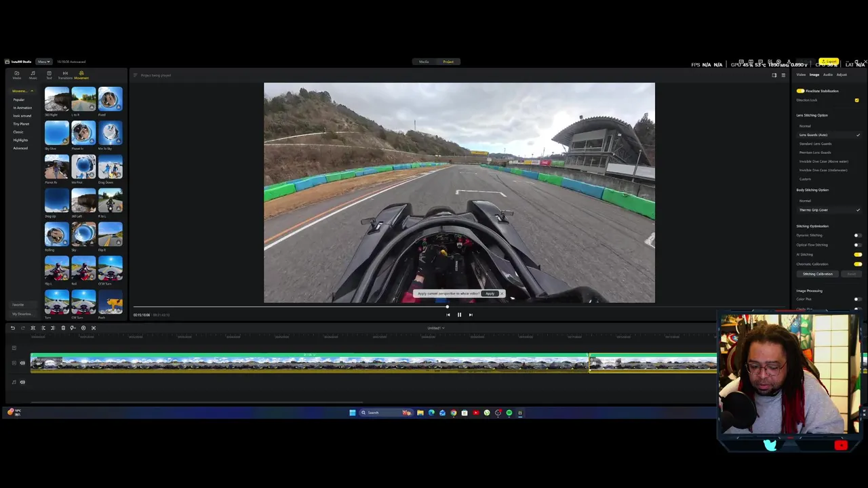Pause the video playback

point(459,314)
